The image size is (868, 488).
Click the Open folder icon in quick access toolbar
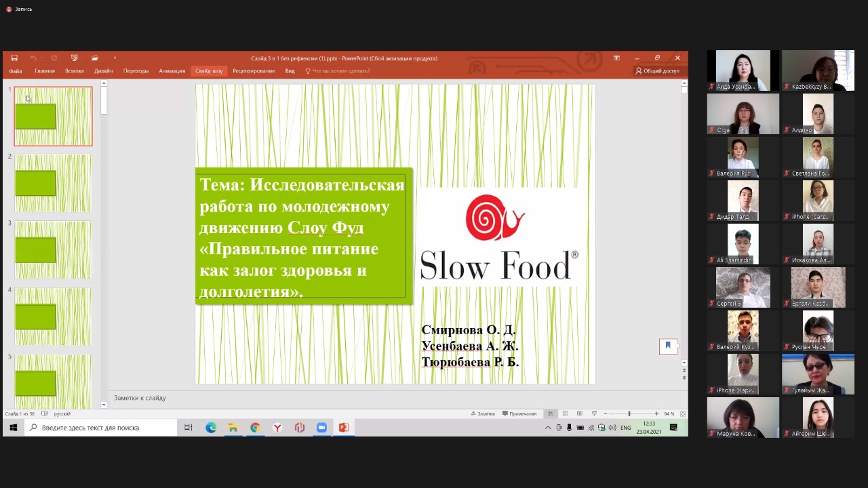(95, 58)
